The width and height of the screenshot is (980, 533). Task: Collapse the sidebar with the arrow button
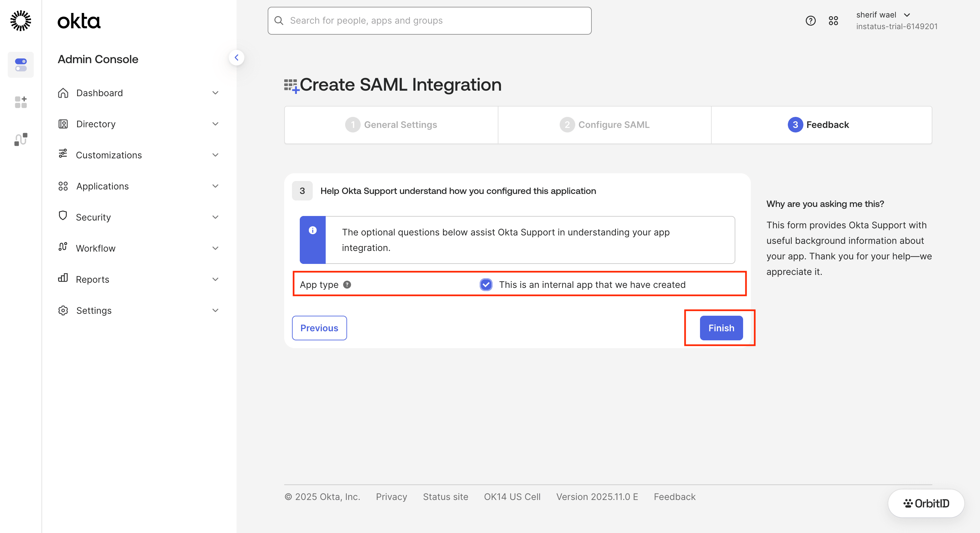(236, 58)
